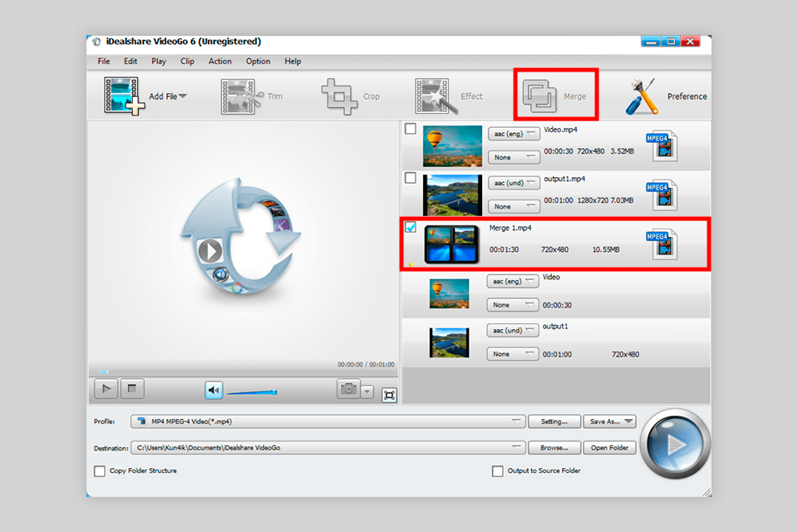798x532 pixels.
Task: Click the Video.mp4 balloon thumbnail
Action: pyautogui.click(x=452, y=145)
